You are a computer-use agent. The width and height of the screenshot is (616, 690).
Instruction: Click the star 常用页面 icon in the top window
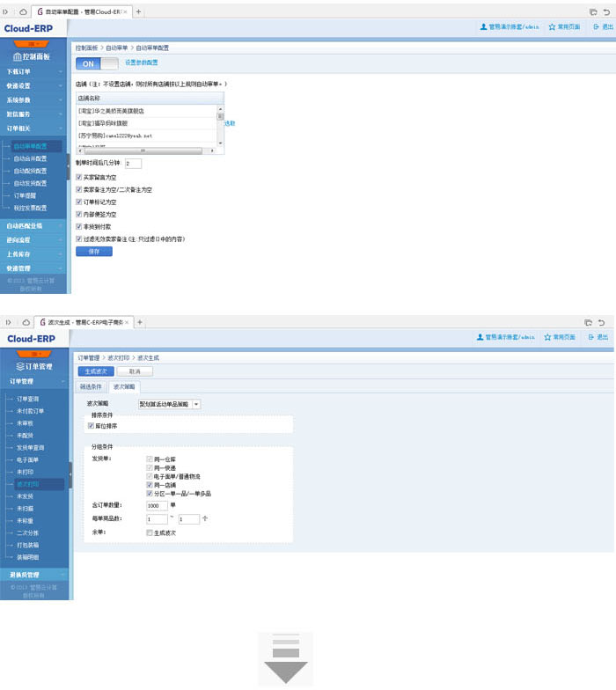point(552,26)
